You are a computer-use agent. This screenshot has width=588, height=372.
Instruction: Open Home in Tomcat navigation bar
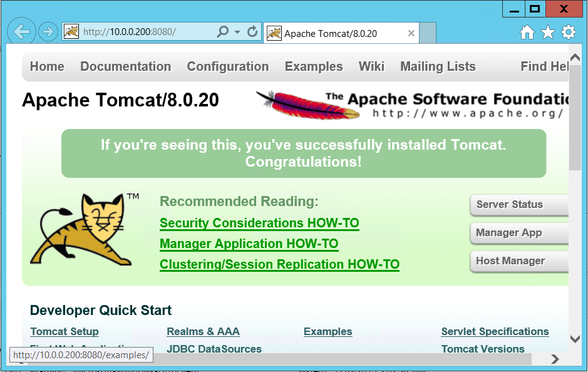tap(47, 66)
